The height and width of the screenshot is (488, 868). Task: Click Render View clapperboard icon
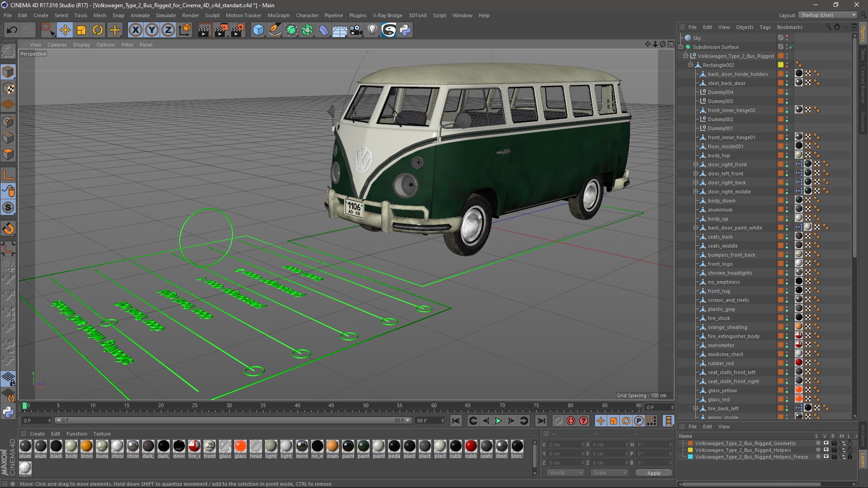click(204, 30)
